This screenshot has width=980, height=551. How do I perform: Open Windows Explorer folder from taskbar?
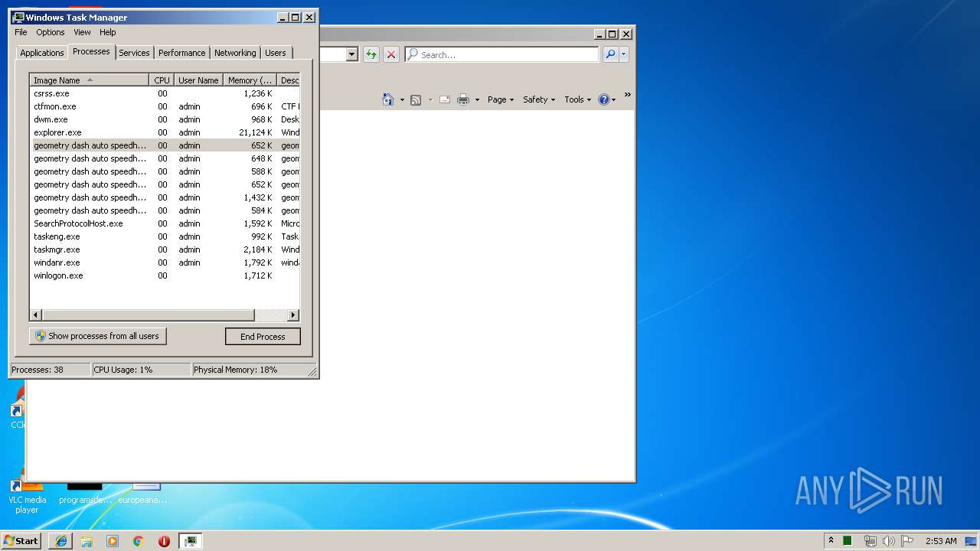point(87,541)
